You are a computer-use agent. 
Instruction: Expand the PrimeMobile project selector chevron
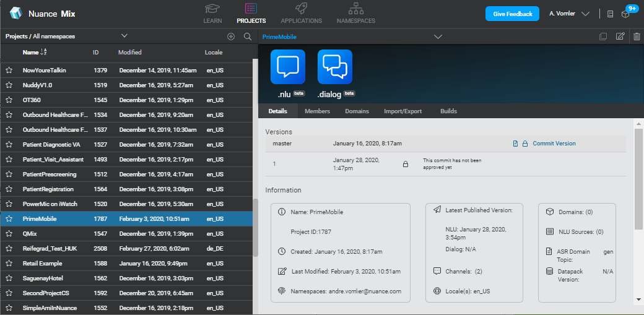coord(438,37)
